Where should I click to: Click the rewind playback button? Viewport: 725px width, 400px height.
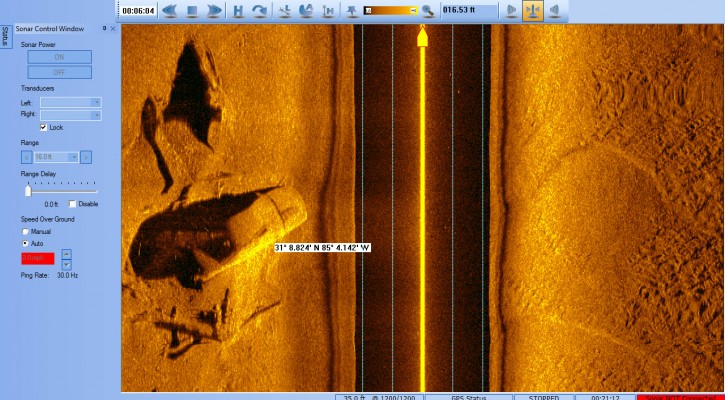169,11
